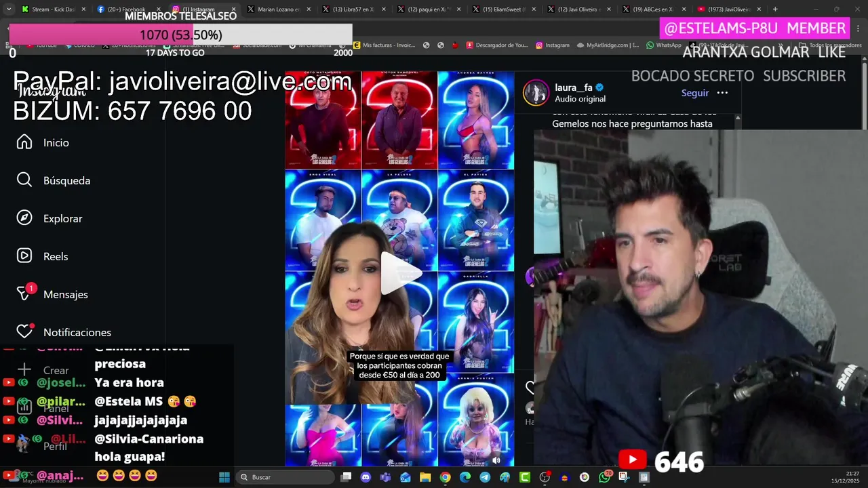
Task: Open Windows Start menu
Action: (224, 477)
